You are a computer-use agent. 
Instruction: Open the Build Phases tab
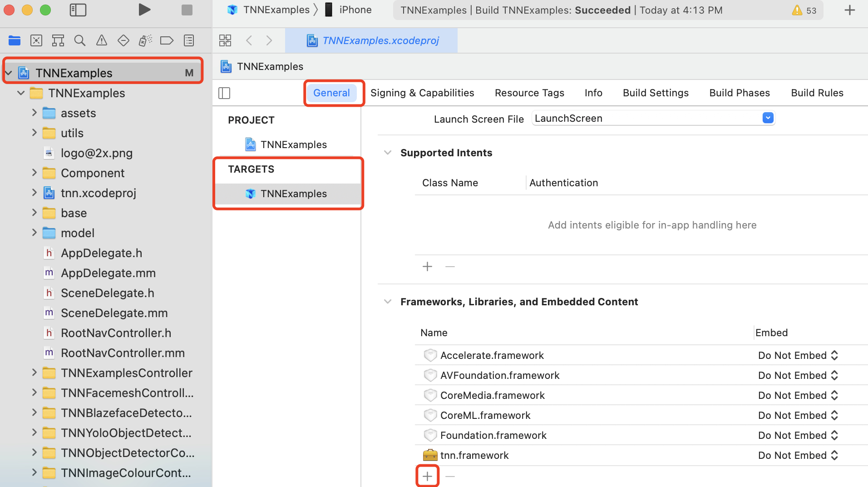click(740, 93)
